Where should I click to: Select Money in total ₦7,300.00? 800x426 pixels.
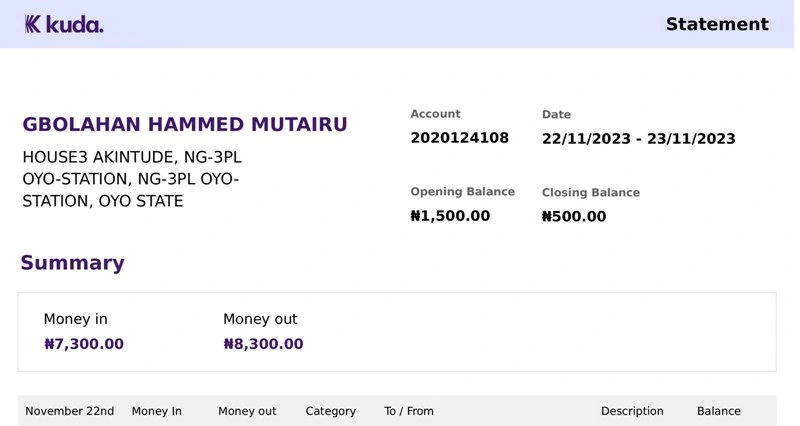(84, 344)
